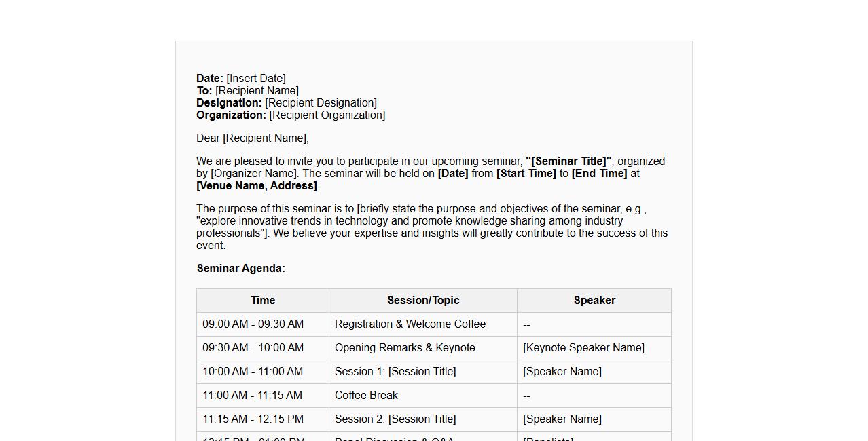Click the Speaker column header
Image resolution: width=868 pixels, height=441 pixels.
tap(594, 301)
